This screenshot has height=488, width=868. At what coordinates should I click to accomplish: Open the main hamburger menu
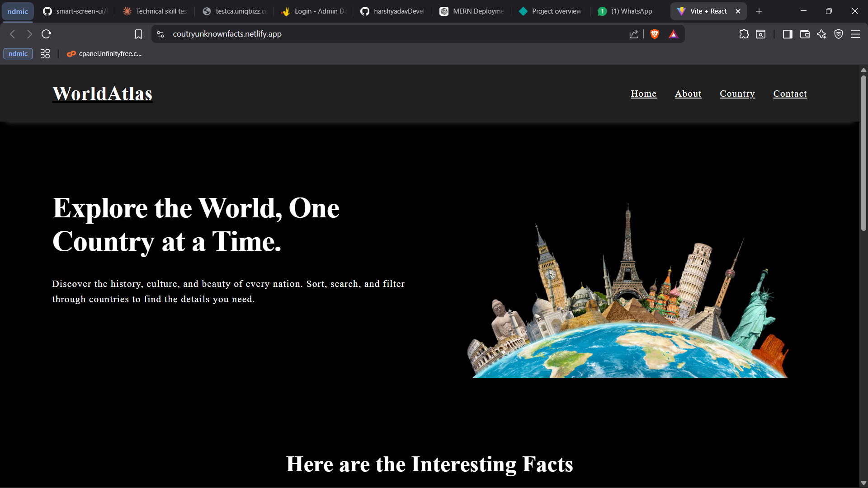855,34
